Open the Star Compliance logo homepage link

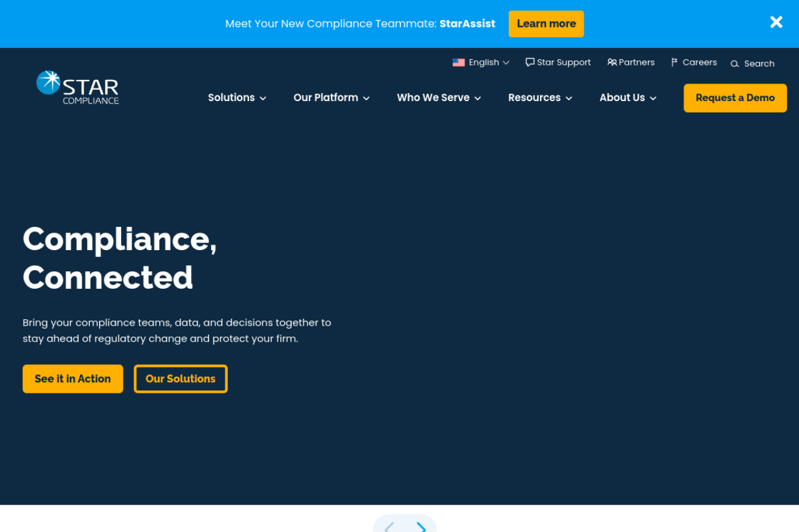tap(77, 87)
